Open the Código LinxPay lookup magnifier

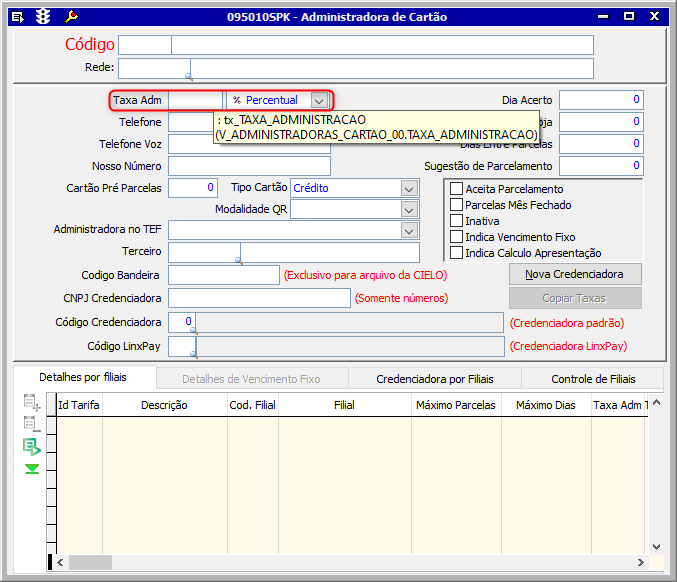coord(194,355)
